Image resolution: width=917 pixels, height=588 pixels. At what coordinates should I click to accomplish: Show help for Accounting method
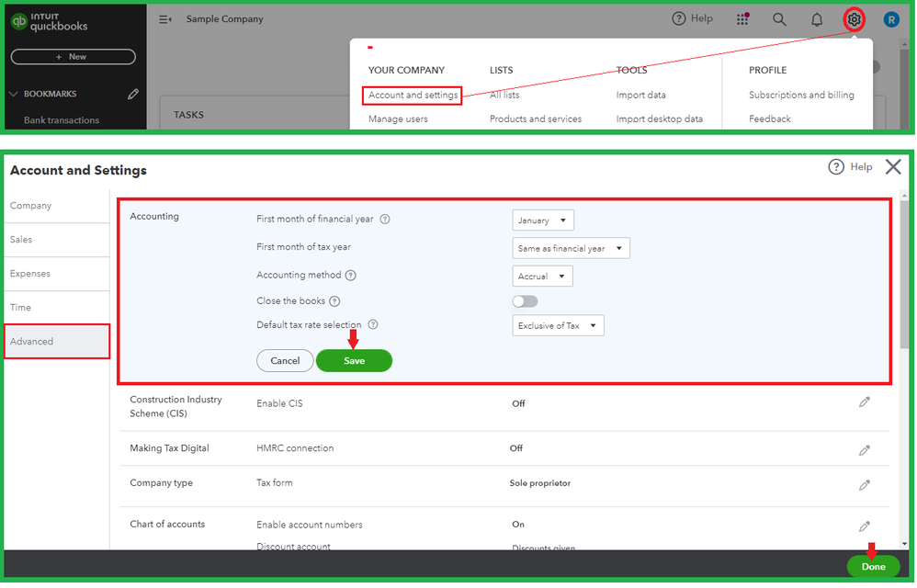click(350, 276)
